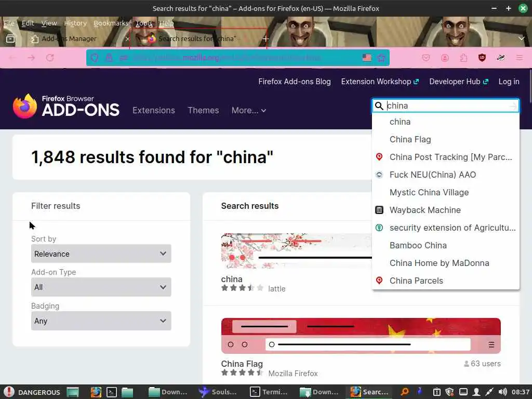Expand the list all tabs chevron
This screenshot has height=399, width=532.
522,38
